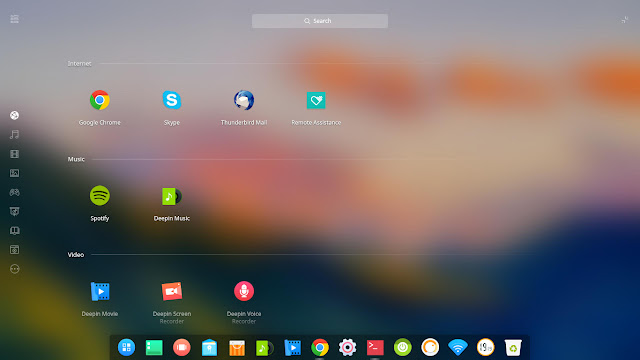Click the orange circular disk icon in dock

[430, 347]
